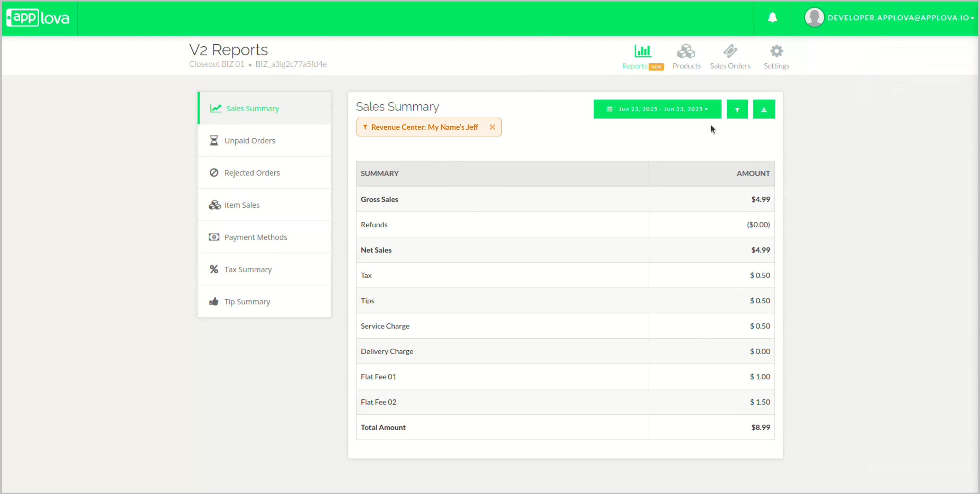Select the Service Charge row label
This screenshot has height=494, width=980.
(x=385, y=326)
